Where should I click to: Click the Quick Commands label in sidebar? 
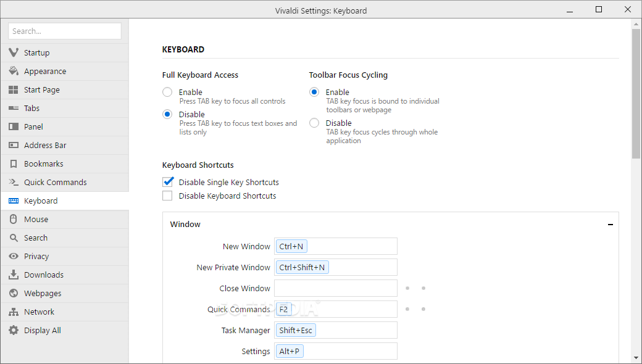56,182
